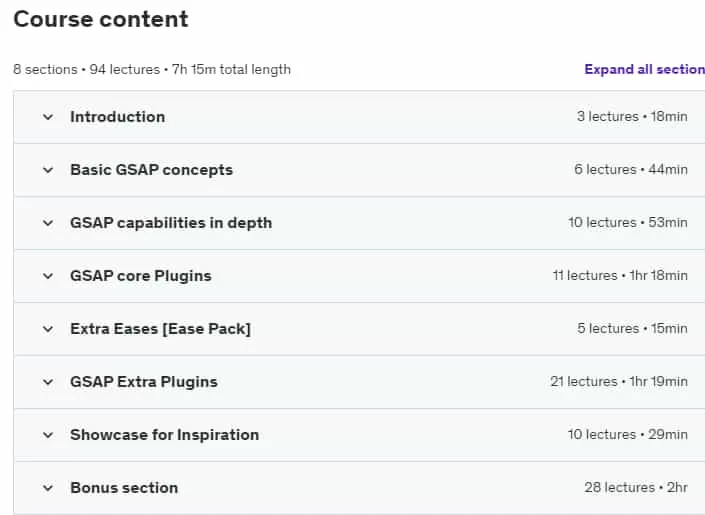Open Showcase for Inspiration title
The image size is (705, 515).
pyautogui.click(x=165, y=435)
